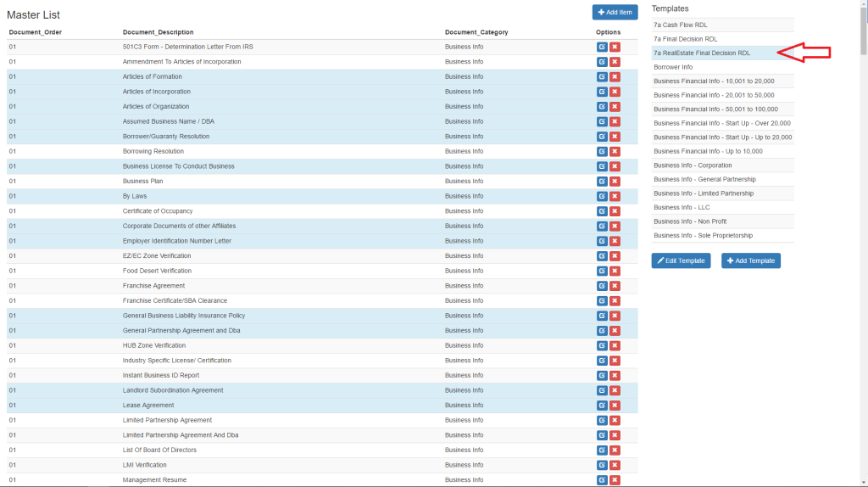Delete the LMI Verification row
Image resolution: width=868 pixels, height=487 pixels.
(x=615, y=466)
